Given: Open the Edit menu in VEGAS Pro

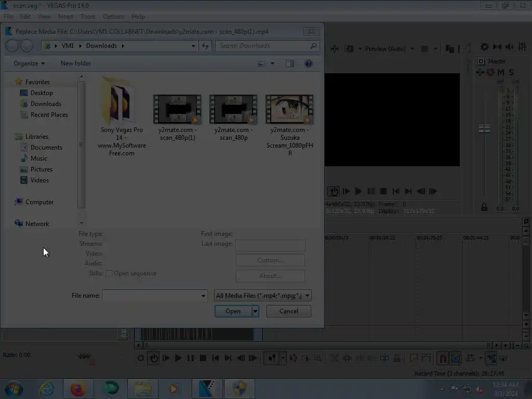Looking at the screenshot, I should [x=25, y=16].
